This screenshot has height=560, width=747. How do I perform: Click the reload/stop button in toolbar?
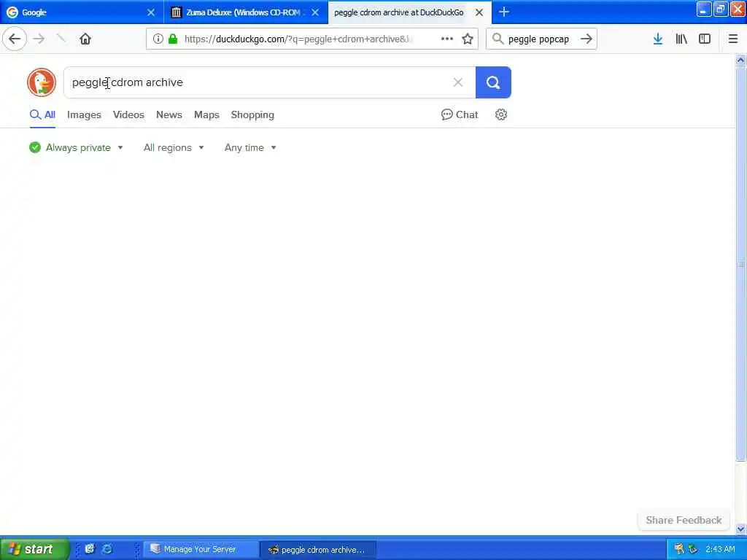61,39
